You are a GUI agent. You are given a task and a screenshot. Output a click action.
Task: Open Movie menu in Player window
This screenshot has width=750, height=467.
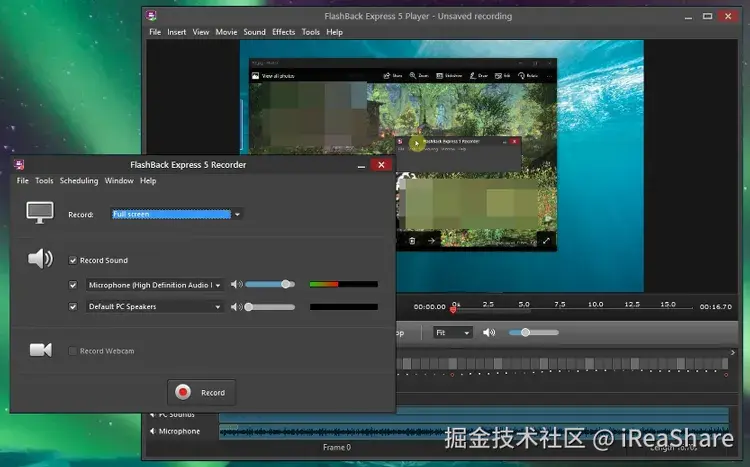pos(226,32)
